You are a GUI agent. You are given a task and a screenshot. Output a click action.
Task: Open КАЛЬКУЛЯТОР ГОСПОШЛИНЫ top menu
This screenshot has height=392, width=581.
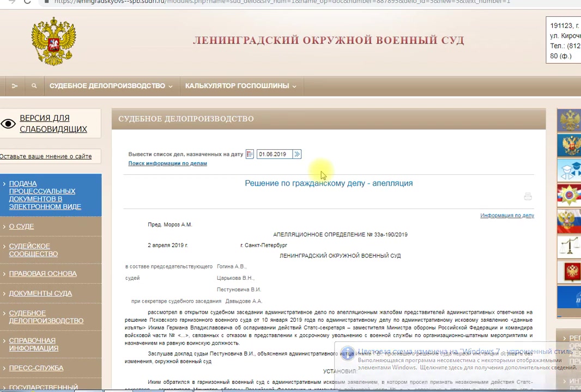[x=241, y=86]
